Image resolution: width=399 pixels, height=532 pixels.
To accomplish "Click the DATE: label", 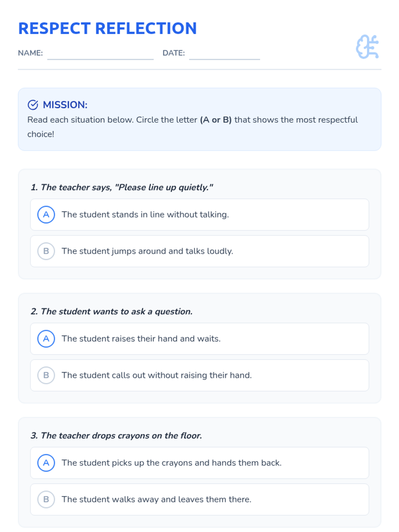I will pos(174,53).
